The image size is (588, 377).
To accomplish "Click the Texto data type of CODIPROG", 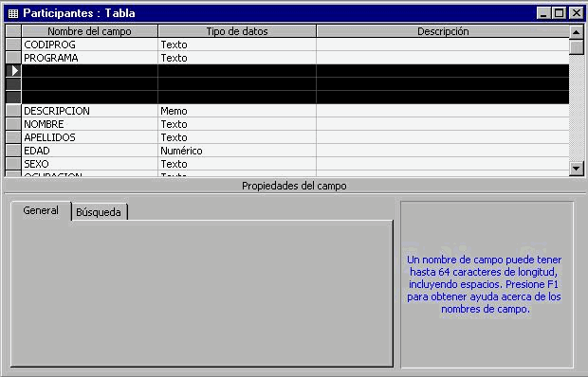I will tap(237, 45).
